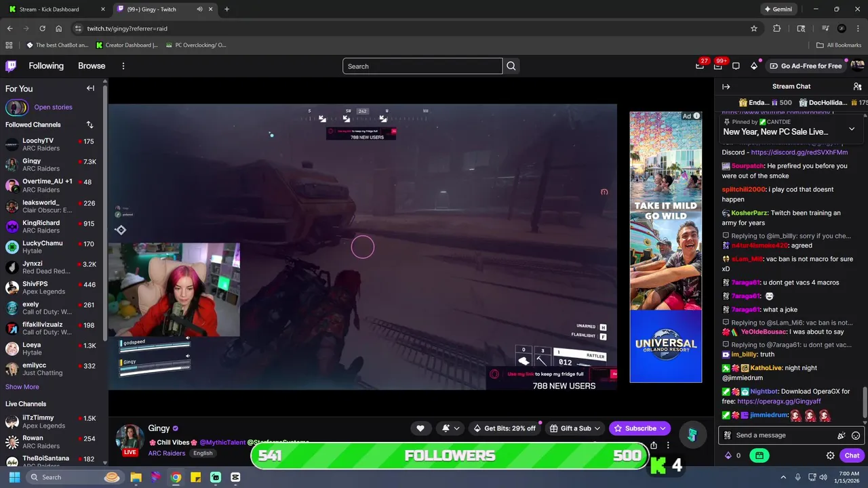
Task: Open The best ChatBot bookmark
Action: pos(58,45)
